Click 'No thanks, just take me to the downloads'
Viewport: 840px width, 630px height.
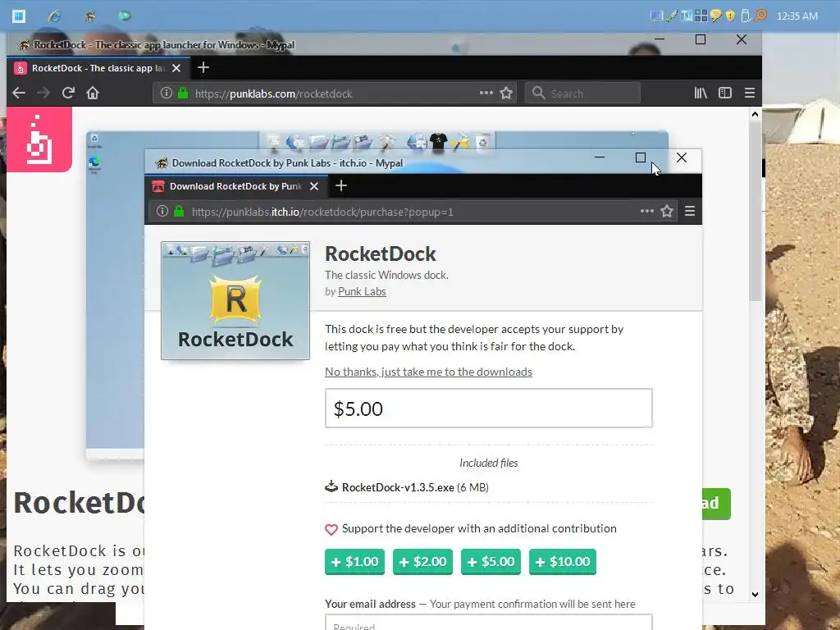pos(428,372)
